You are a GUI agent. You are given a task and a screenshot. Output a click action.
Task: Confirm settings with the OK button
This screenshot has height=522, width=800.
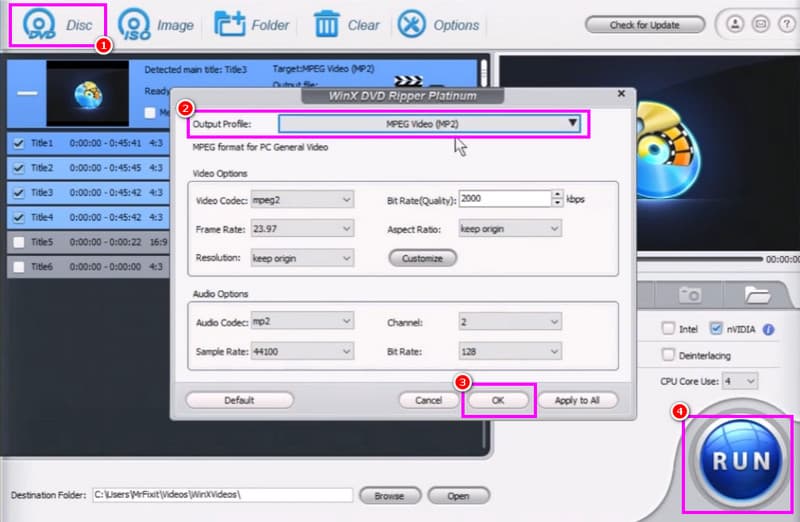point(498,400)
